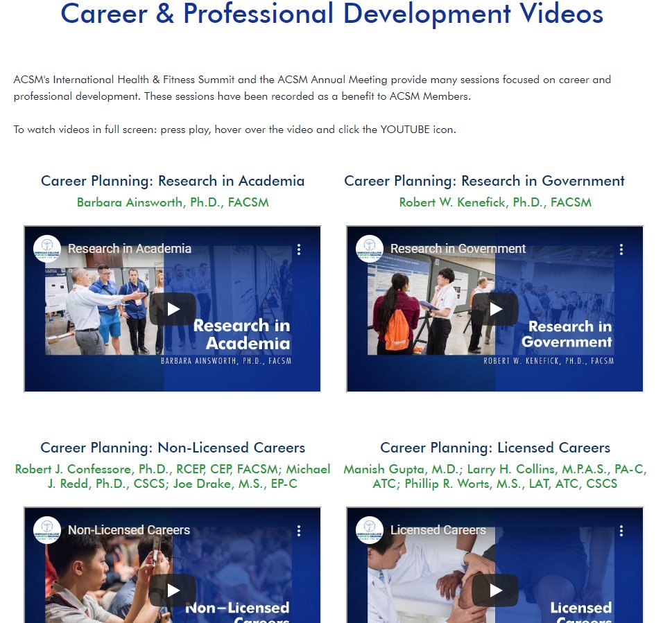672x623 pixels.
Task: Click the ACSM channel logo on Research in Academia video
Action: 46,248
